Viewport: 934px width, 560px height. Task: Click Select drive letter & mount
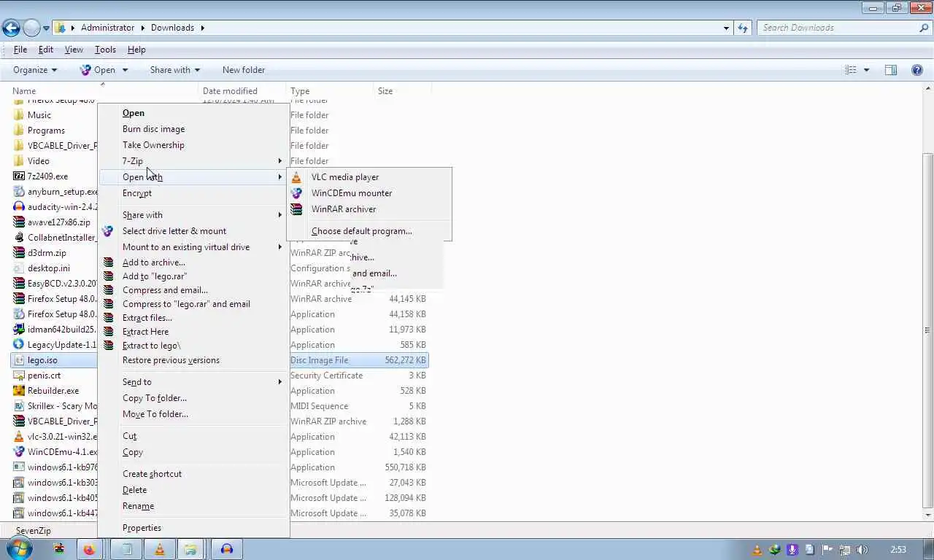click(x=174, y=231)
